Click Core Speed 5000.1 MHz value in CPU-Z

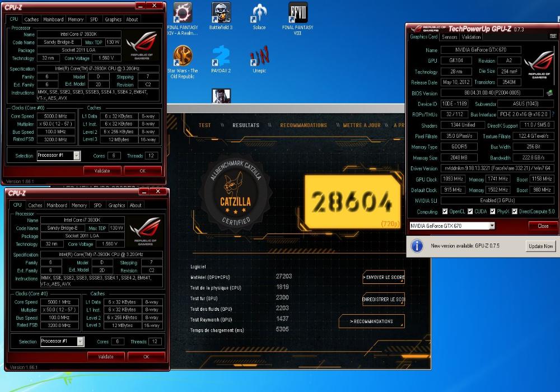(x=59, y=302)
